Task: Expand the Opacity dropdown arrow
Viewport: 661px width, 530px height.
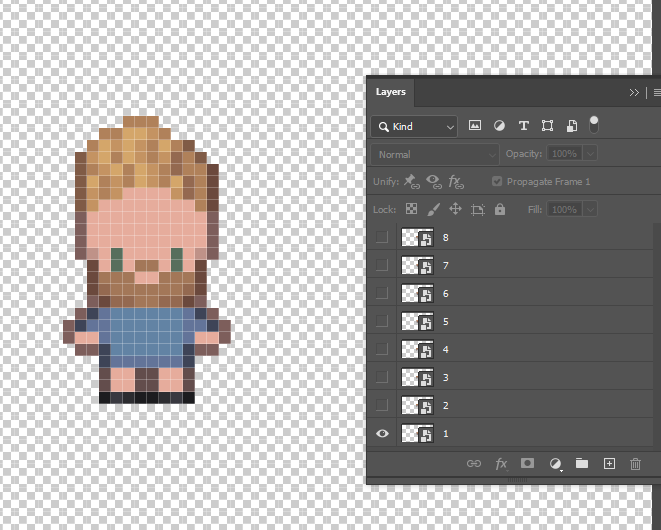Action: tap(590, 154)
